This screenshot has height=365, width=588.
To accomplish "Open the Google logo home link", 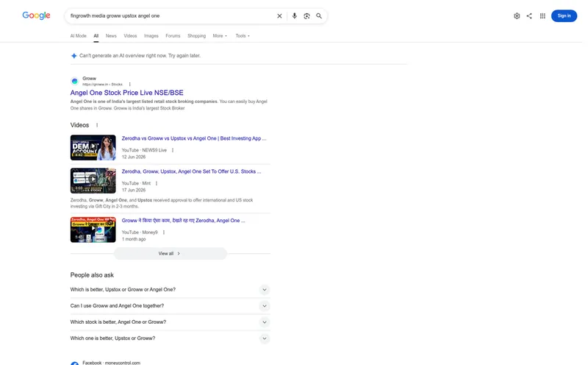I will click(36, 15).
